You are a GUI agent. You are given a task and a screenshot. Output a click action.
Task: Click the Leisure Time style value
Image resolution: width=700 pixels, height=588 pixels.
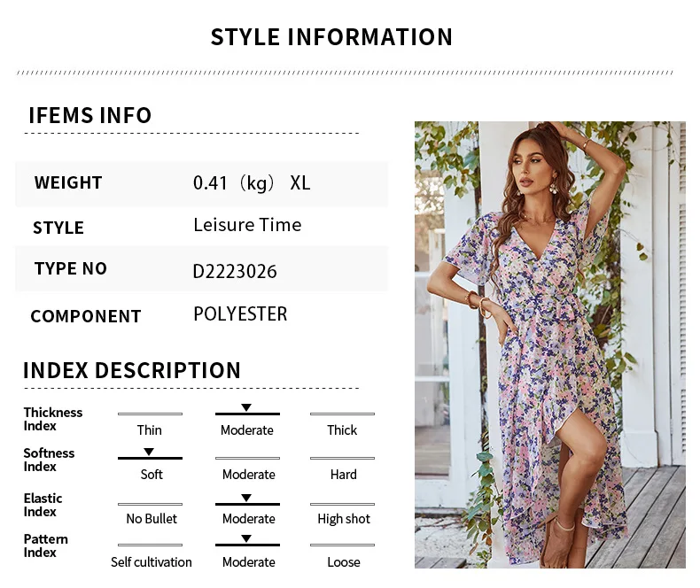247,225
